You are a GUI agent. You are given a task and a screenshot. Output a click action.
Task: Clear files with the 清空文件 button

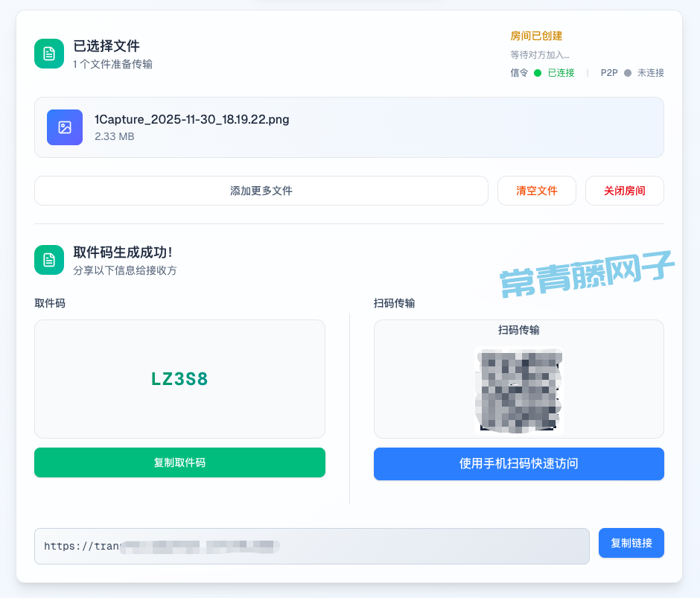537,191
